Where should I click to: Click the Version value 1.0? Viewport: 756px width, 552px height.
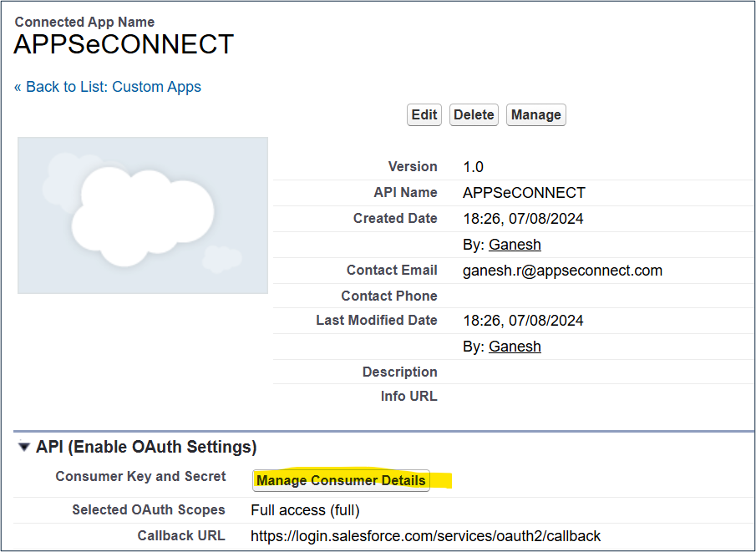pos(473,167)
